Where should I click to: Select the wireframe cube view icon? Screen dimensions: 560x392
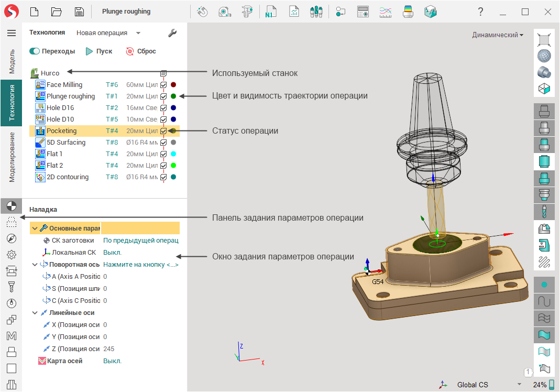[544, 89]
